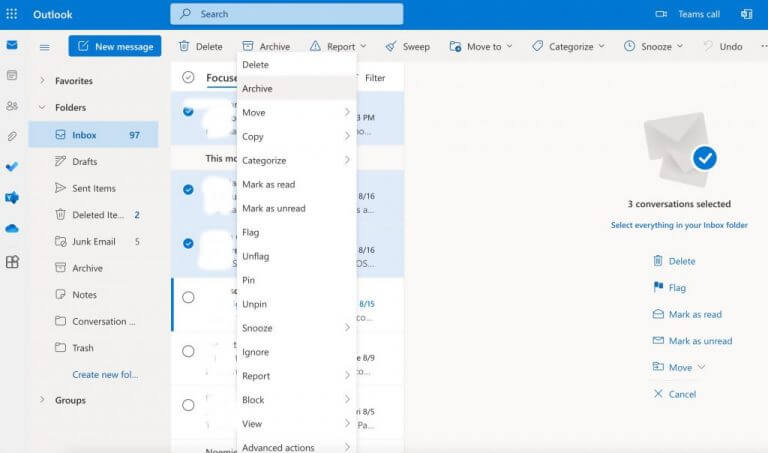Open the Mail icon in left rail
The width and height of the screenshot is (768, 453).
click(x=12, y=45)
